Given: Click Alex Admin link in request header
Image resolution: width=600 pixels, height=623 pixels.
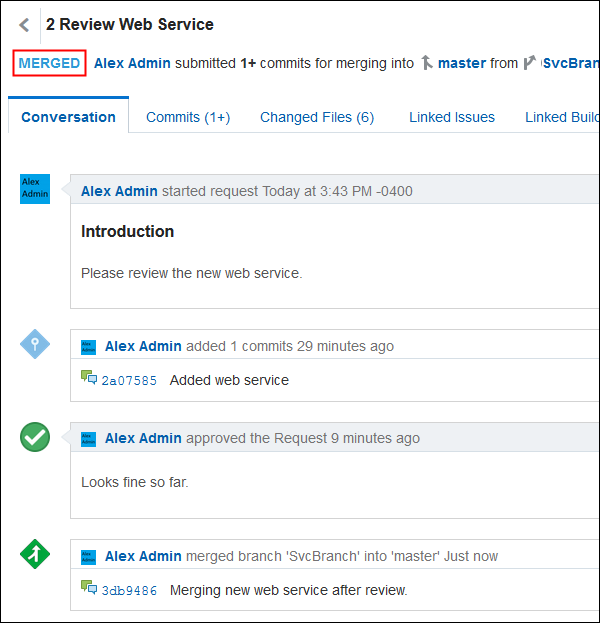Looking at the screenshot, I should click(x=132, y=63).
